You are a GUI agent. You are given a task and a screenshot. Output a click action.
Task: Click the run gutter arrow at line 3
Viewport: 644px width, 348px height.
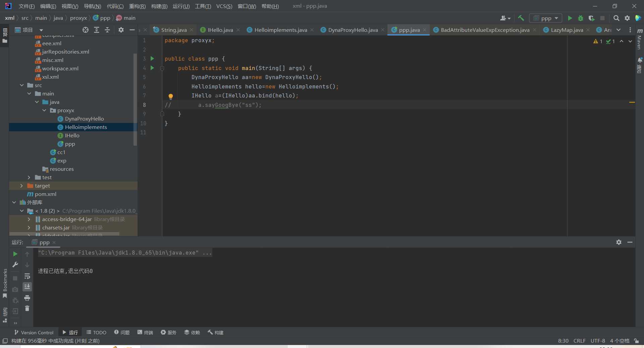(152, 59)
